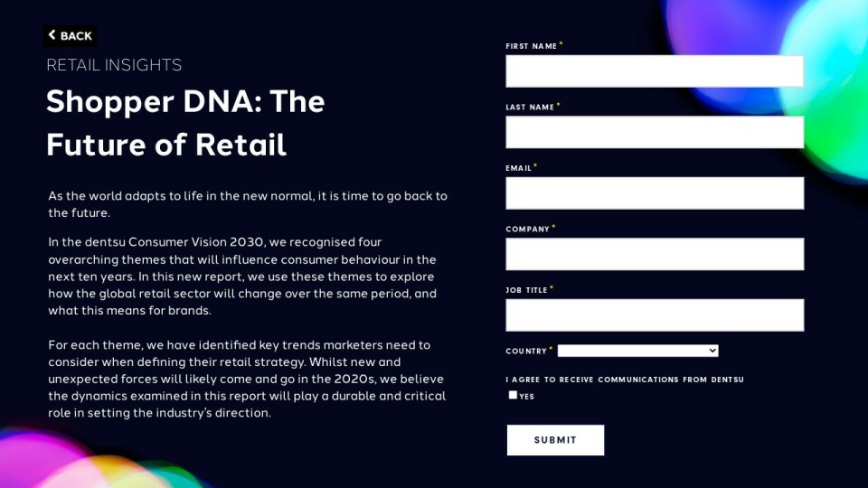Tick the Yes communications checkbox
Screen dimensions: 868x488
point(513,395)
